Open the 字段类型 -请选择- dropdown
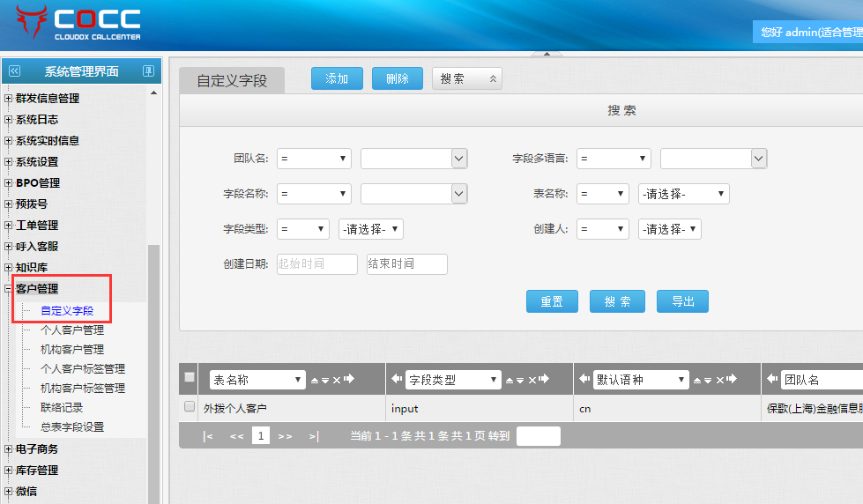 [x=370, y=229]
